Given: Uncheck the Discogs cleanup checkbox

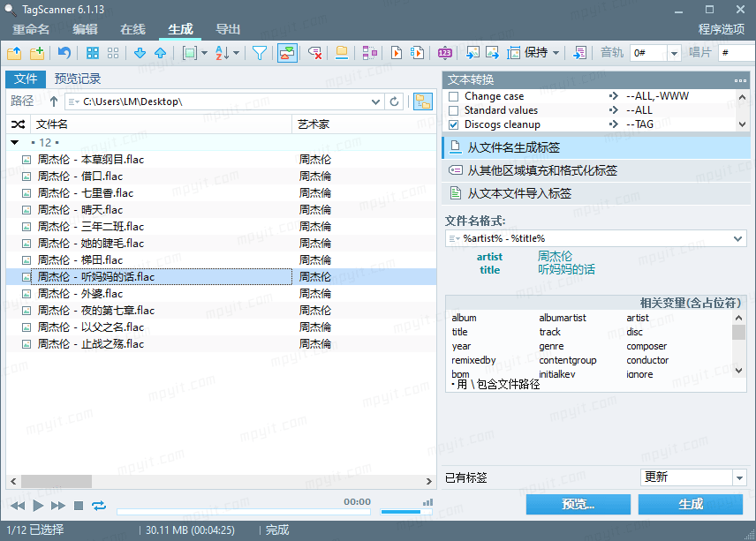Looking at the screenshot, I should click(453, 124).
